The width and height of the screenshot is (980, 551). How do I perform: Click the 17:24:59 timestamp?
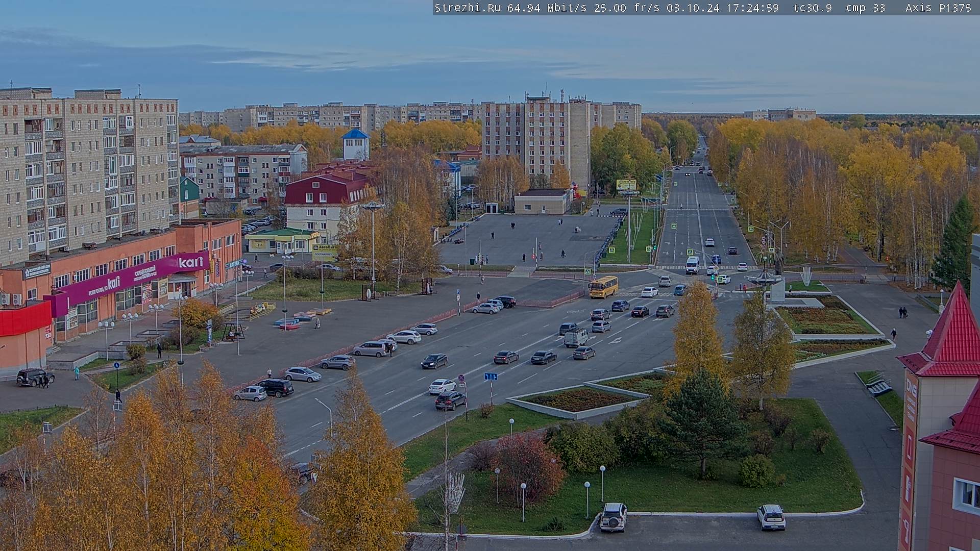point(752,8)
